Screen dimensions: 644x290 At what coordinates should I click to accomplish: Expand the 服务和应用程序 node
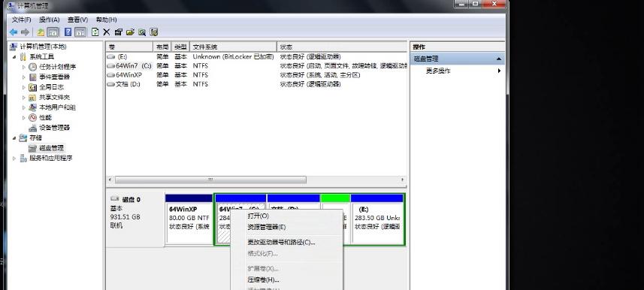click(14, 158)
